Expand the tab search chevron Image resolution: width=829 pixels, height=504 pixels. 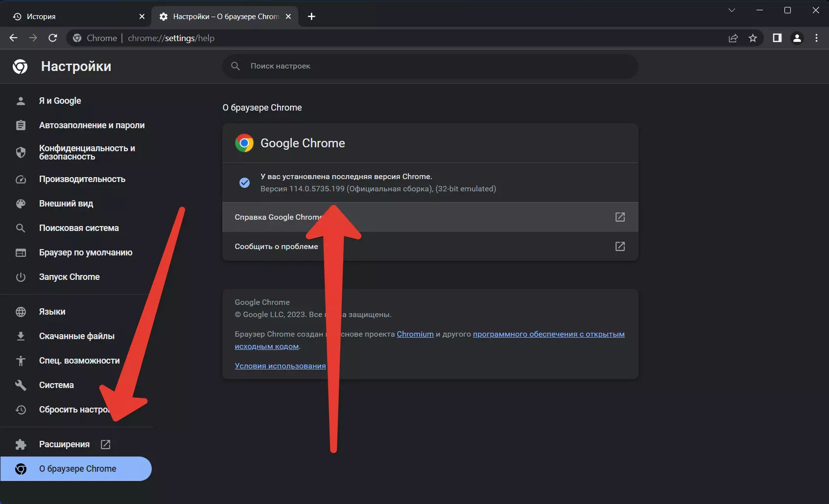pos(732,10)
